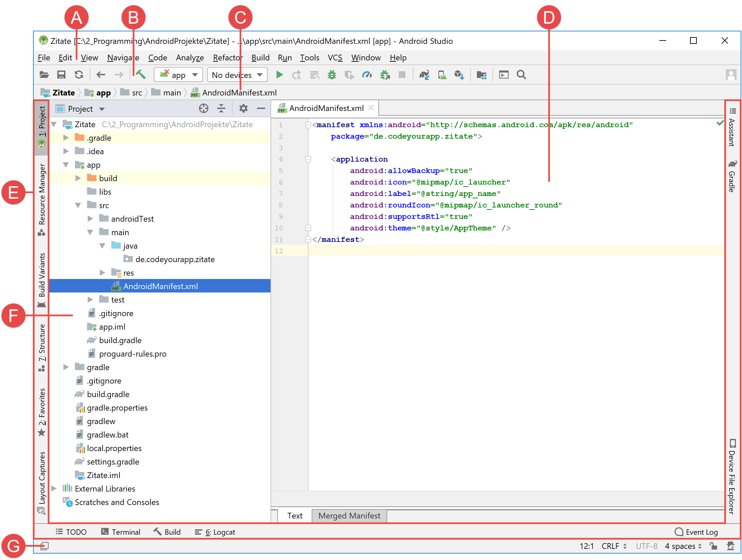Open the Event Log

tap(696, 532)
